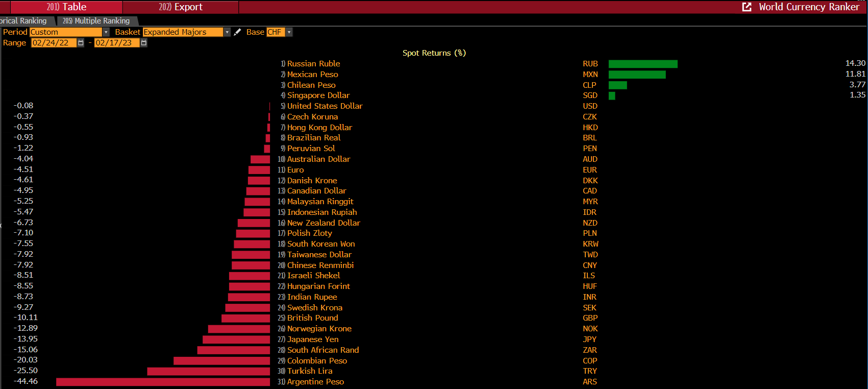Click on Peruvian Sol
Image resolution: width=868 pixels, height=389 pixels.
pyautogui.click(x=311, y=149)
